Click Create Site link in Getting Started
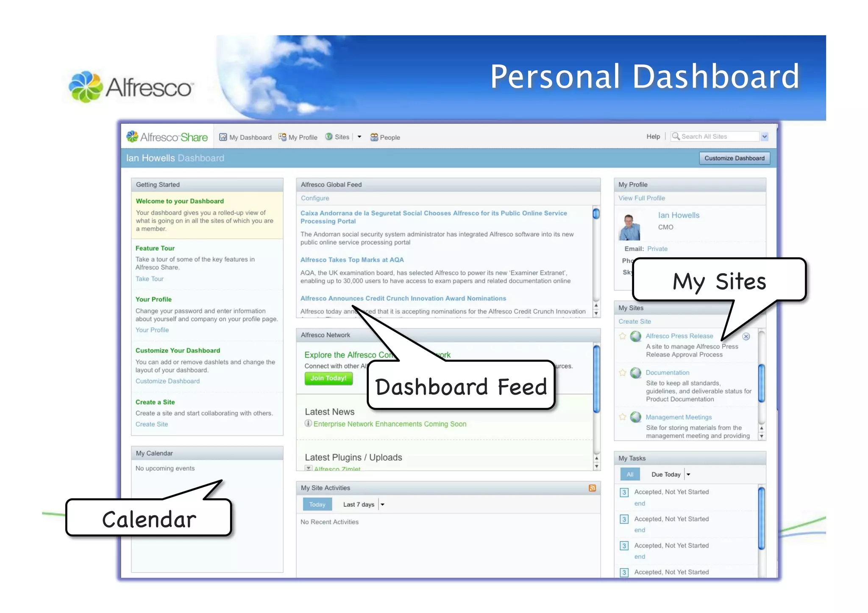Viewport: 868px width, 613px height. 151,424
